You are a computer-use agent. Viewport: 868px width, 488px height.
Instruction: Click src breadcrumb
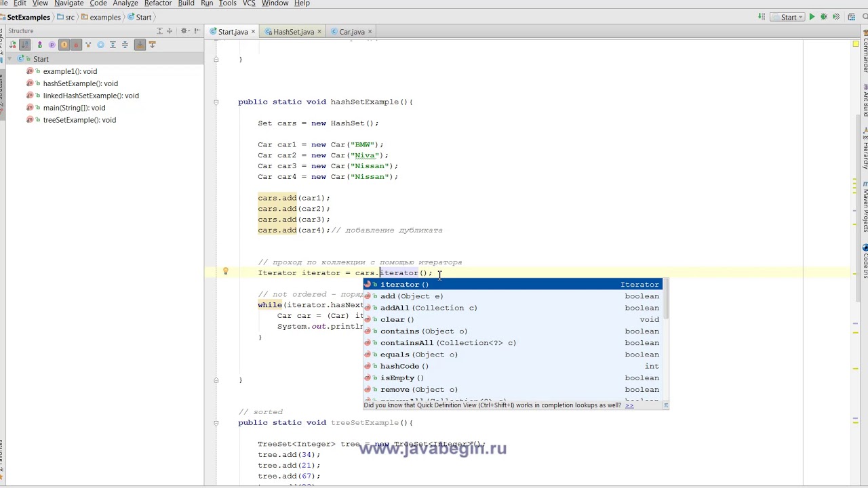tap(66, 17)
